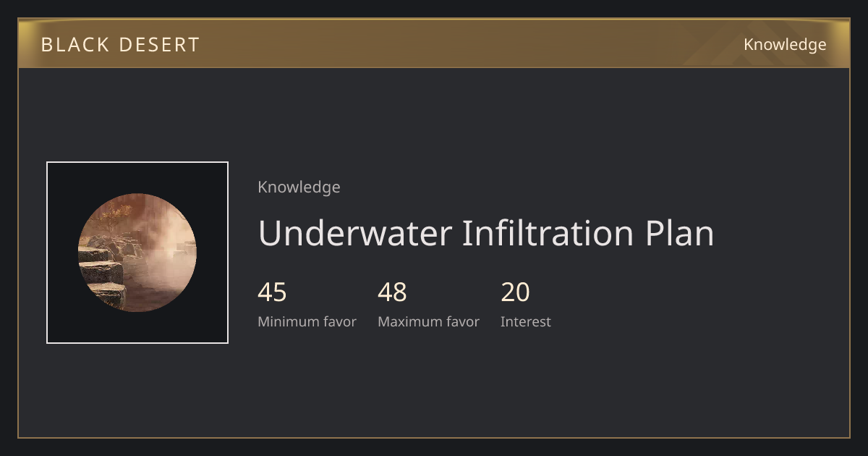The image size is (868, 456).
Task: Select the interest value 20
Action: pos(515,292)
